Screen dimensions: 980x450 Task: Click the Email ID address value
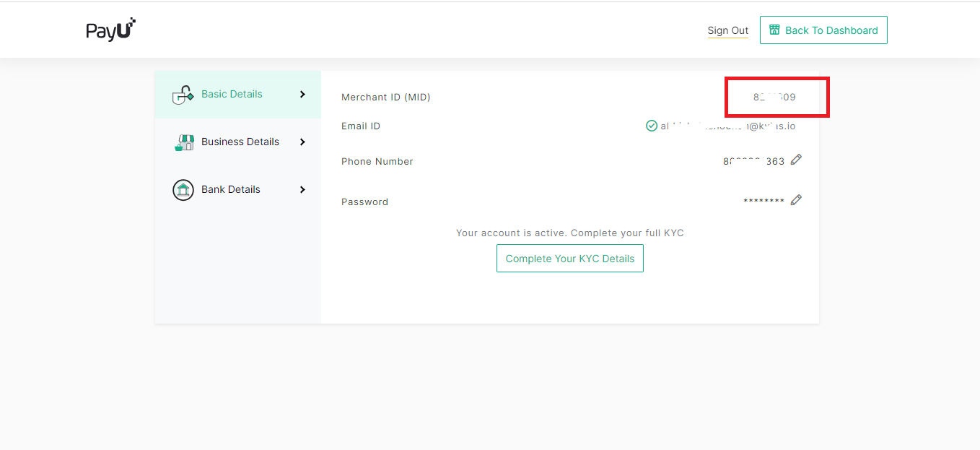pos(727,126)
